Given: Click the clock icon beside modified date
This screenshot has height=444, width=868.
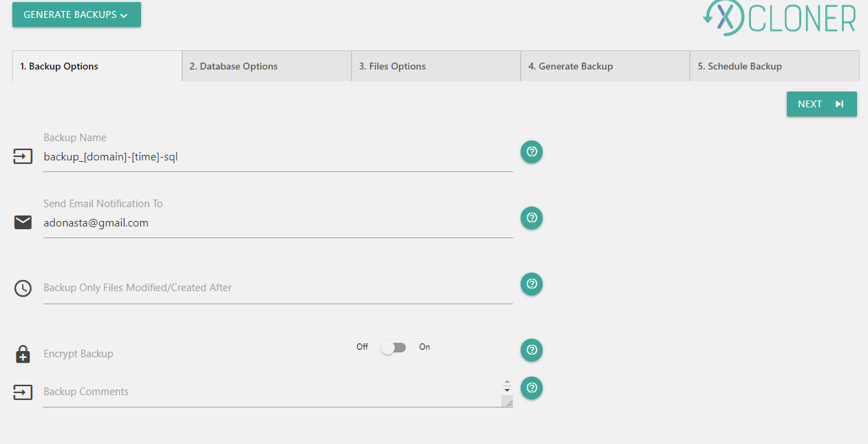Looking at the screenshot, I should (x=23, y=288).
